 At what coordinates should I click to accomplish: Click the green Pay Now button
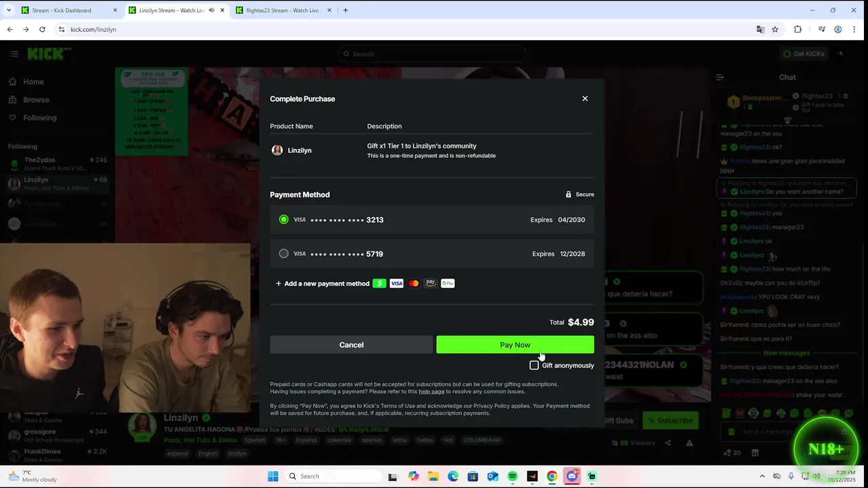pyautogui.click(x=515, y=345)
